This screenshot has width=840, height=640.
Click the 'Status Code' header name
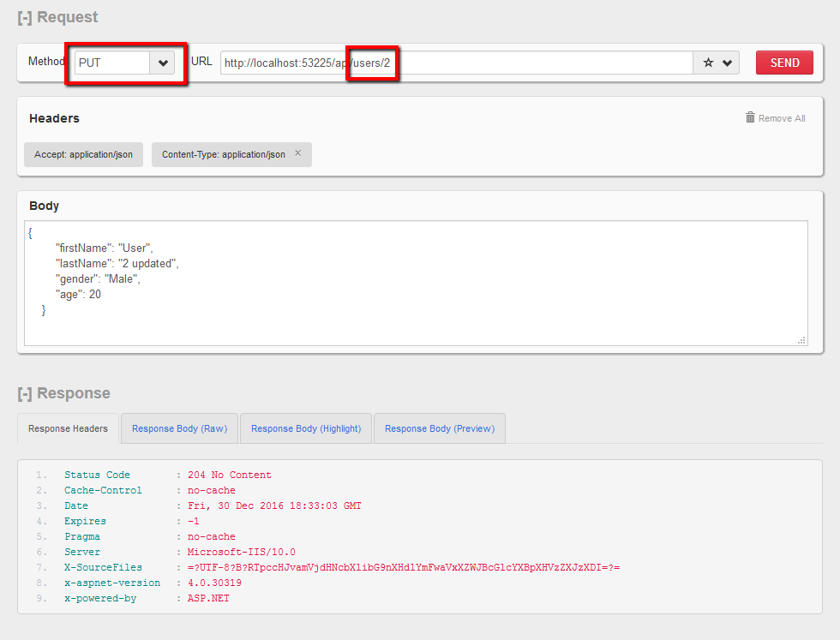click(97, 475)
